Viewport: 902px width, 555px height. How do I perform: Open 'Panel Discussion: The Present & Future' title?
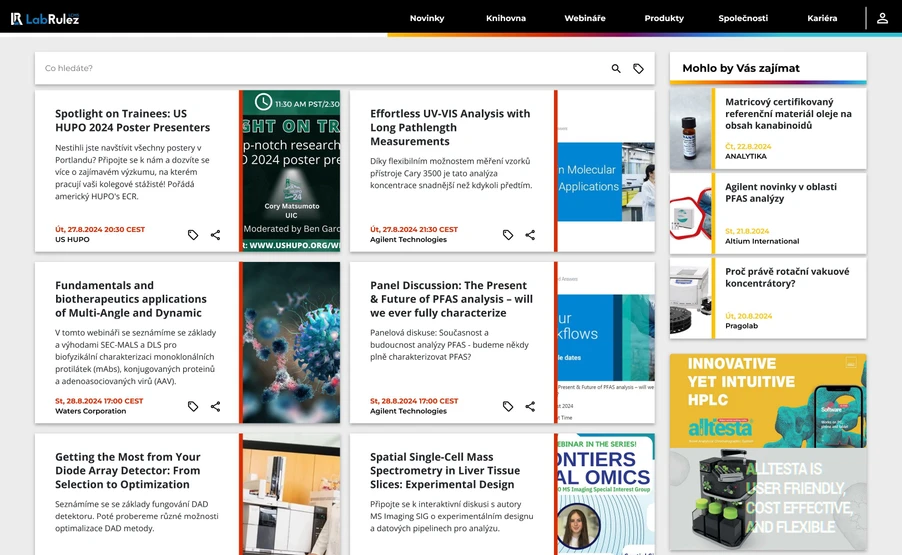point(451,299)
